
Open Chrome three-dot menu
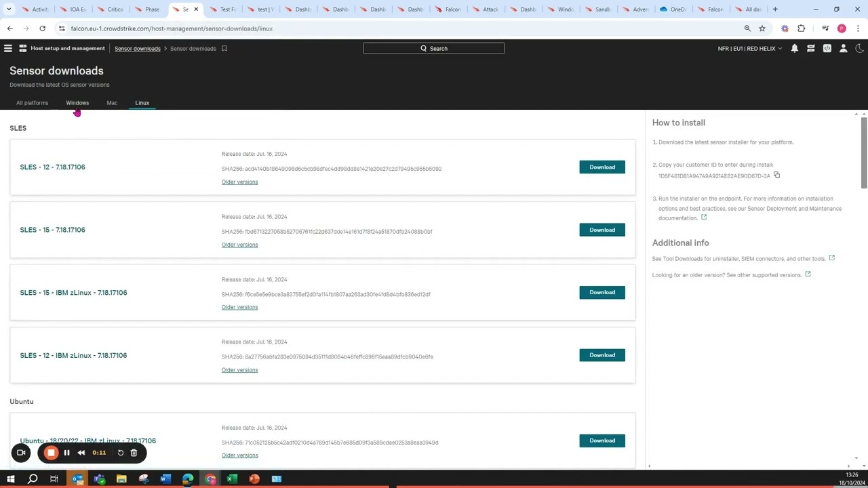858,28
